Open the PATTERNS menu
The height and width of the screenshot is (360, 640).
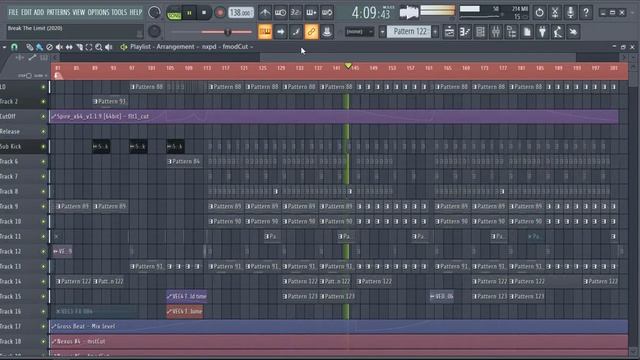tap(58, 12)
